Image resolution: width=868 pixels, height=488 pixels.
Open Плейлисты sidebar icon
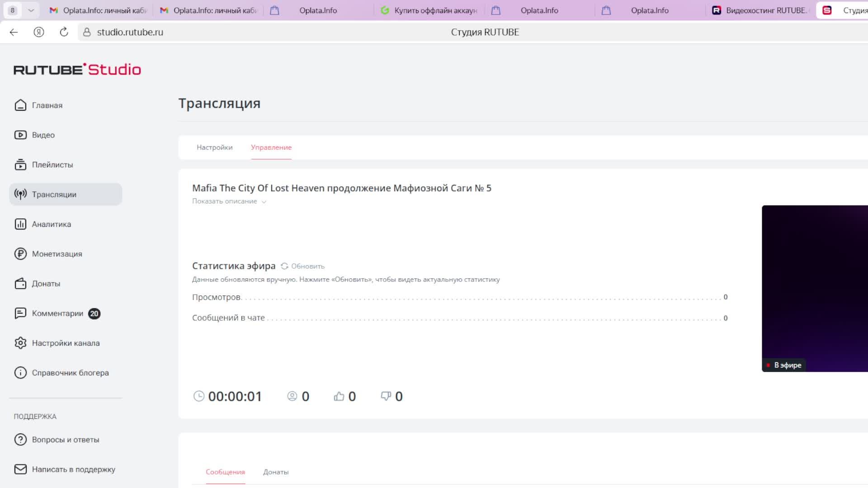[20, 165]
